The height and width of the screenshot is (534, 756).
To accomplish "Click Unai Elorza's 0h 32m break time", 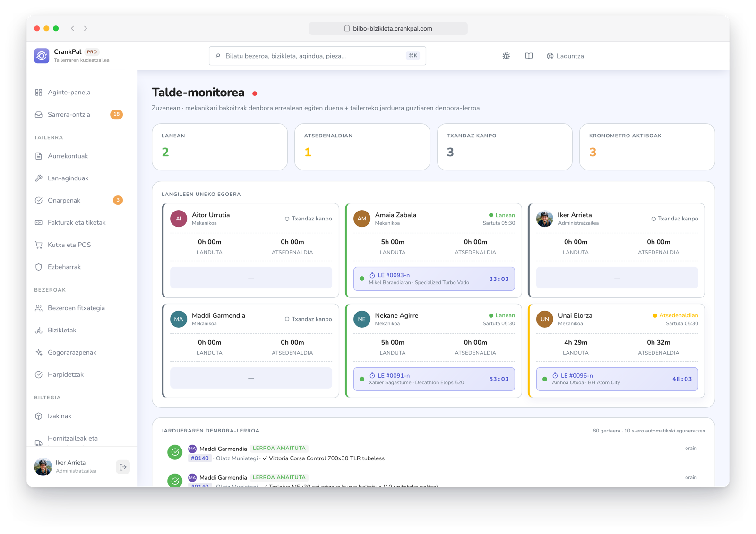I will (x=658, y=342).
